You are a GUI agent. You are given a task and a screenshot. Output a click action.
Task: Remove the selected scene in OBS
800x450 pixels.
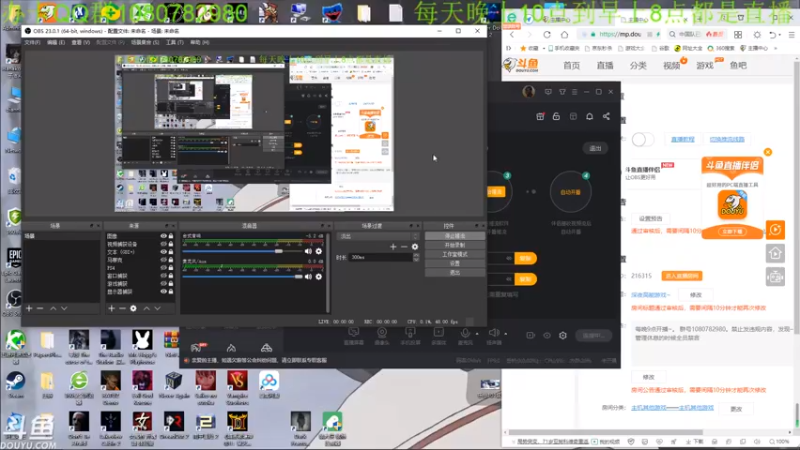coord(40,309)
